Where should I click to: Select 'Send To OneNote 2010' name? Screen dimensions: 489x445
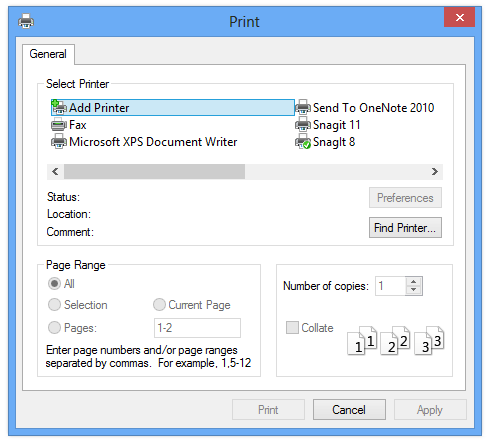point(373,108)
